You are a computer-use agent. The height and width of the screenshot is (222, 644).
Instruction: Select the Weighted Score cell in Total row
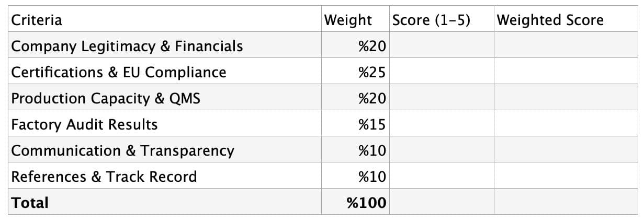coord(566,203)
